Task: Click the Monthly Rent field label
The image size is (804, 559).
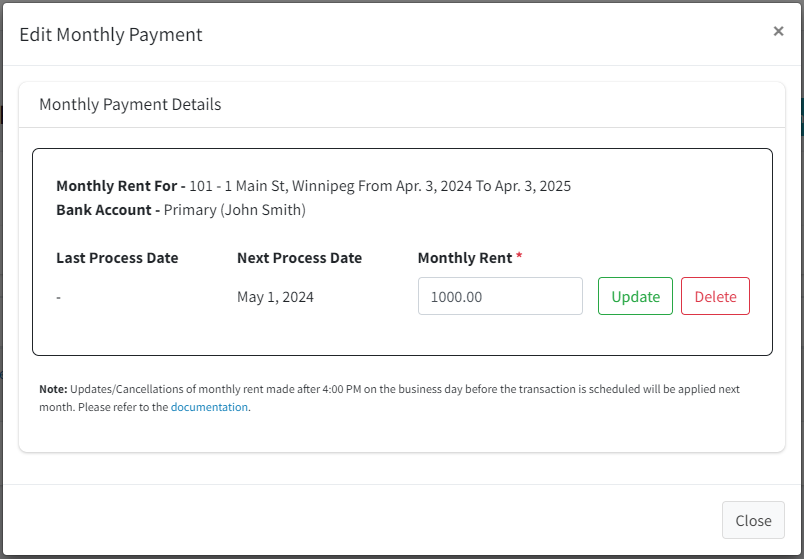Action: point(465,257)
